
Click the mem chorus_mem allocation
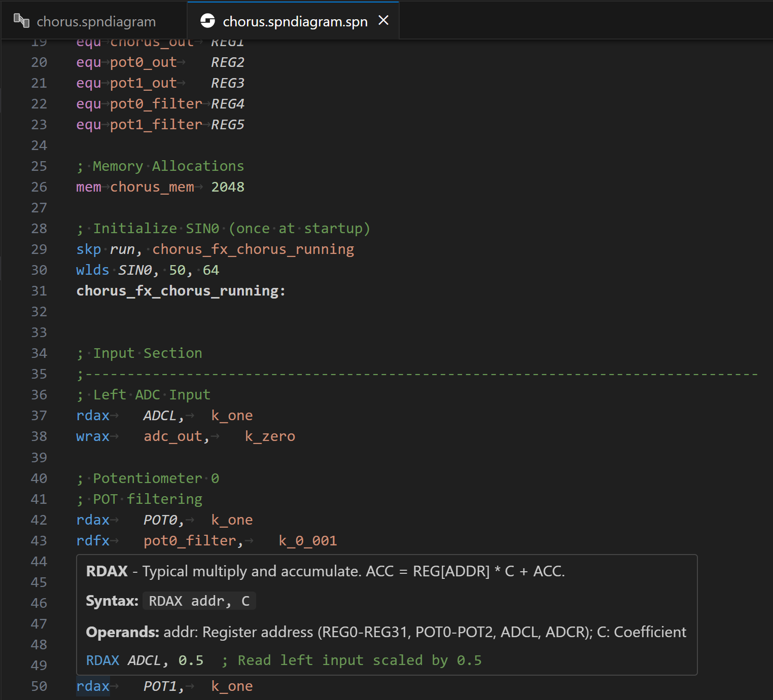pyautogui.click(x=152, y=187)
